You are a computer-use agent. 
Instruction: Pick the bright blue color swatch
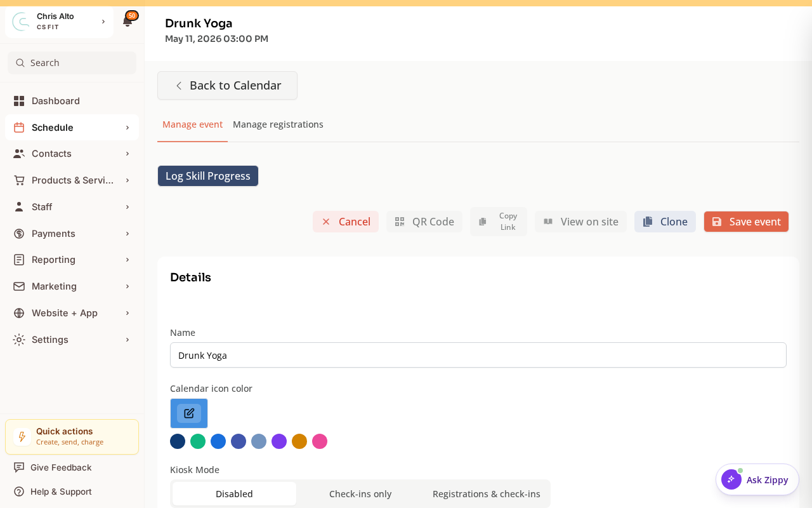coord(218,441)
